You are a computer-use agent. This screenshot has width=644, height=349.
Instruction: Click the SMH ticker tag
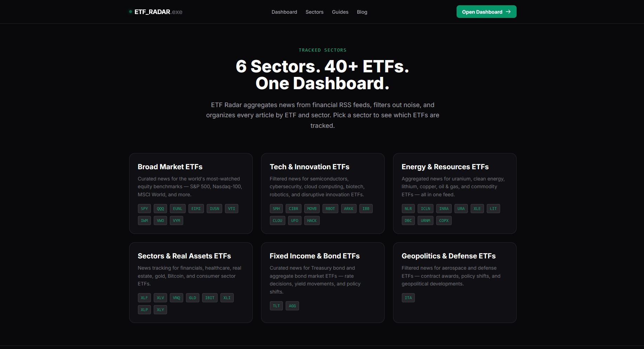point(276,209)
